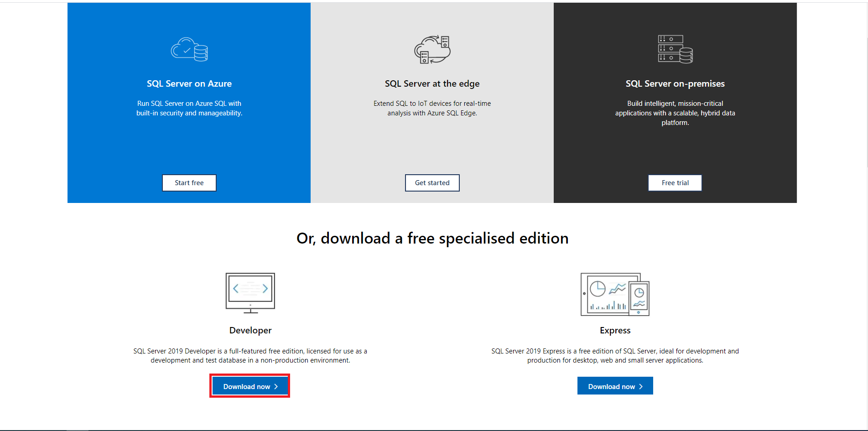Download the Developer edition now

[250, 386]
